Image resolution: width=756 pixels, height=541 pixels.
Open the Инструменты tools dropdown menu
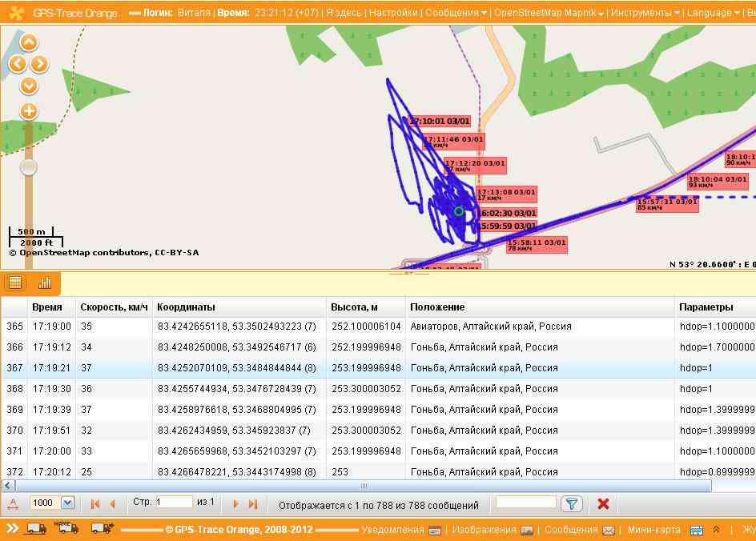(645, 13)
